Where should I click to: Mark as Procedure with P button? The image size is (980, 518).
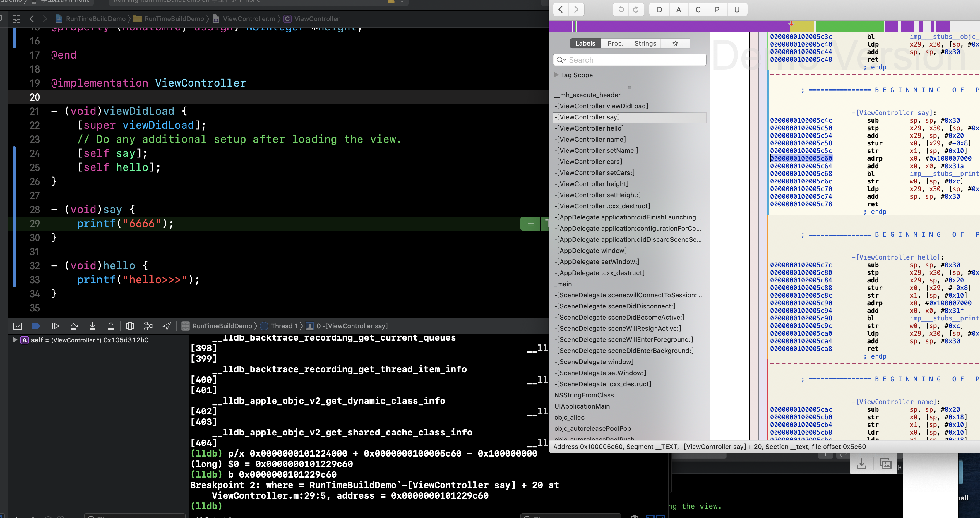tap(717, 9)
